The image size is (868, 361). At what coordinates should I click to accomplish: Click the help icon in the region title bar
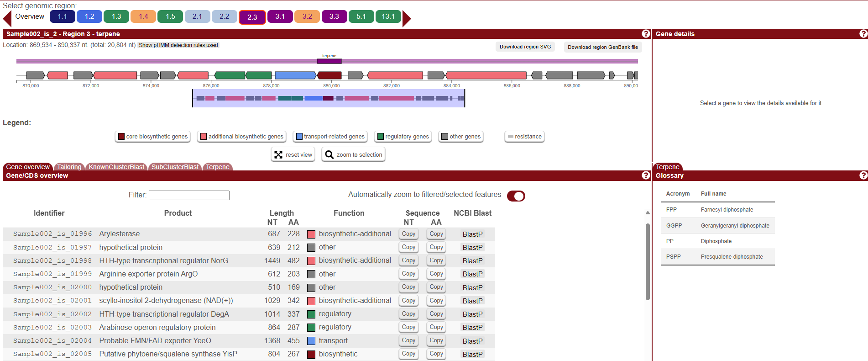[x=646, y=34]
